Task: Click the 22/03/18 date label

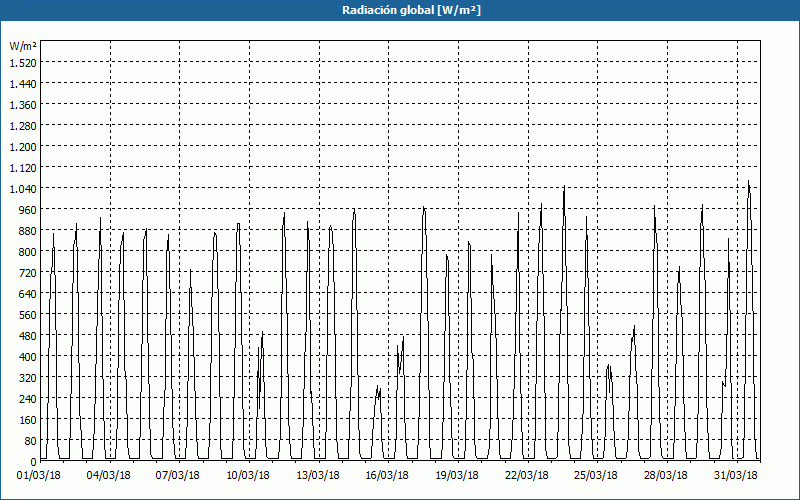Action: pos(527,476)
